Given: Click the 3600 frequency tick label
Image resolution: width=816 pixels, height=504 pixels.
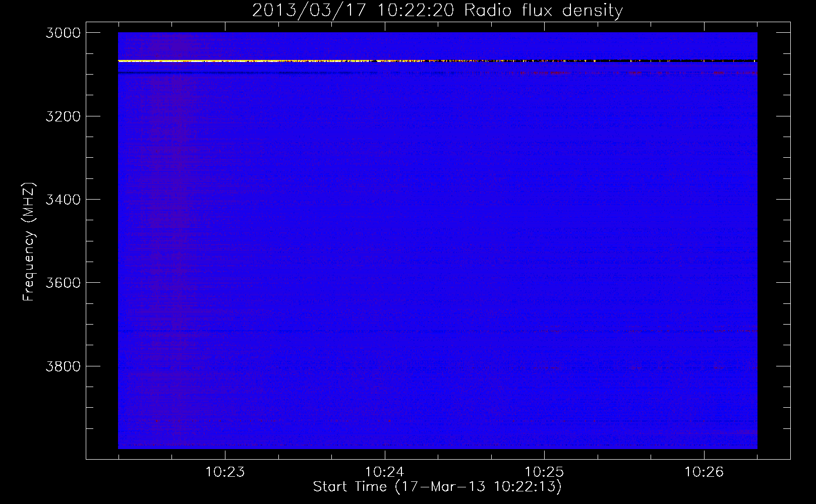Looking at the screenshot, I should click(x=63, y=283).
